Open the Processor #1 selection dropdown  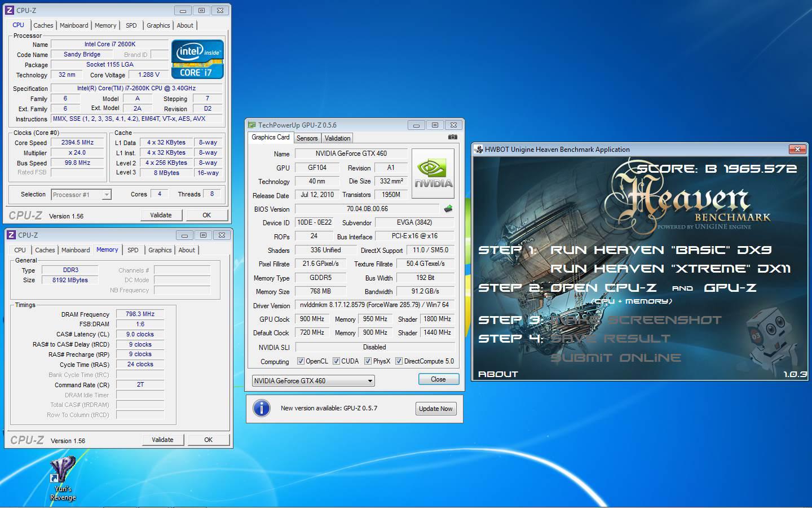81,195
